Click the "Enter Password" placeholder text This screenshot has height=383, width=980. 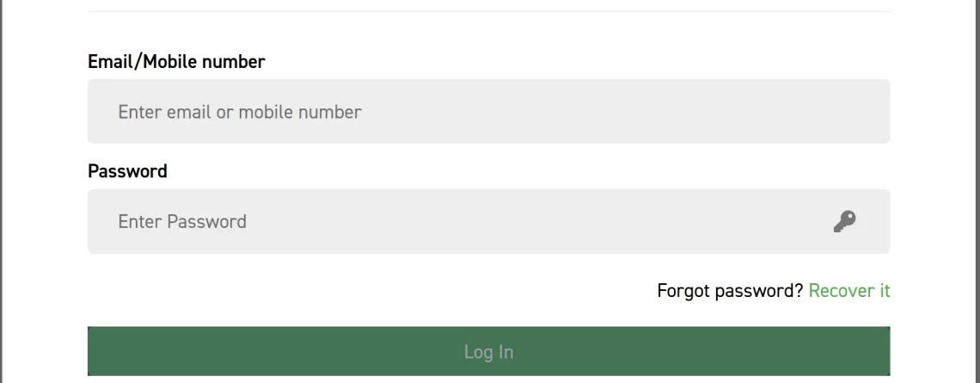click(x=182, y=222)
